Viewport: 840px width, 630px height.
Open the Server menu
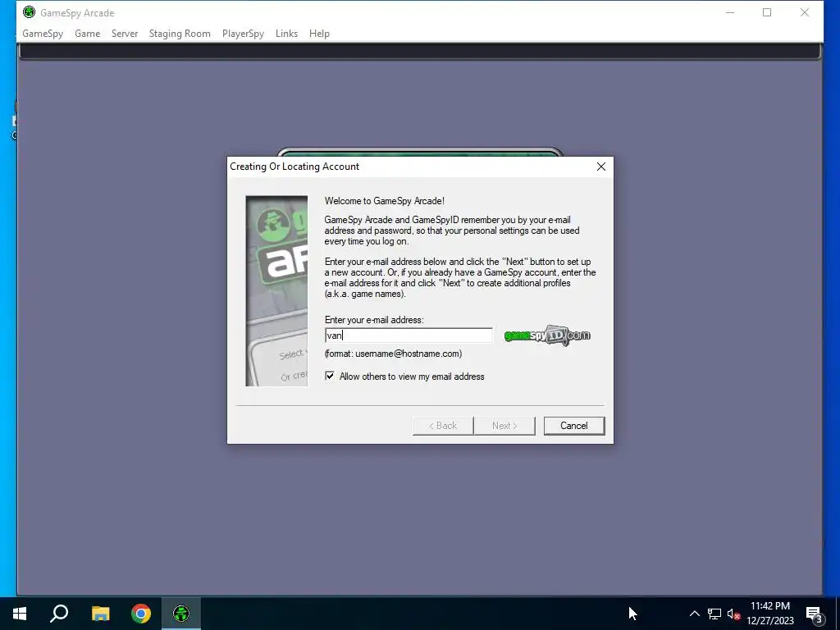[x=125, y=33]
